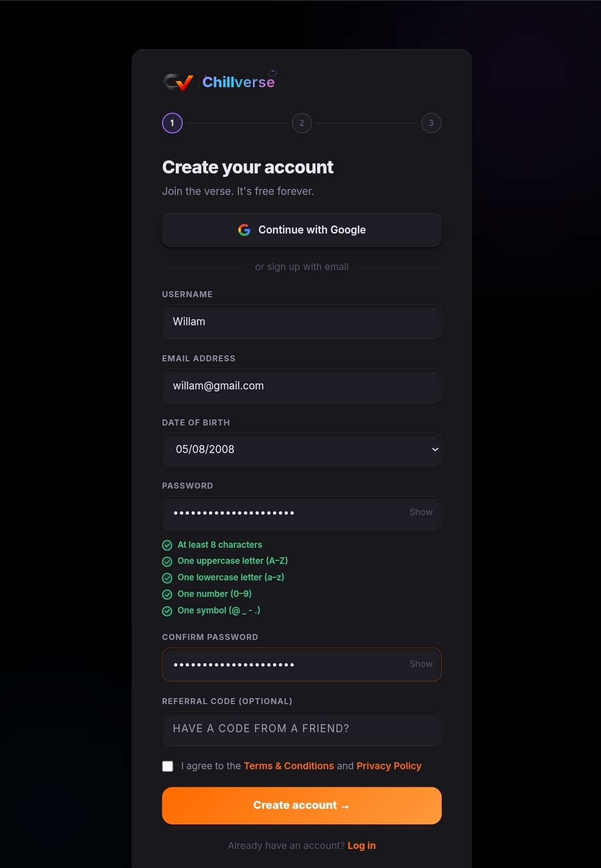601x868 pixels.
Task: Select step 1 circle in progress indicator
Action: [x=172, y=123]
